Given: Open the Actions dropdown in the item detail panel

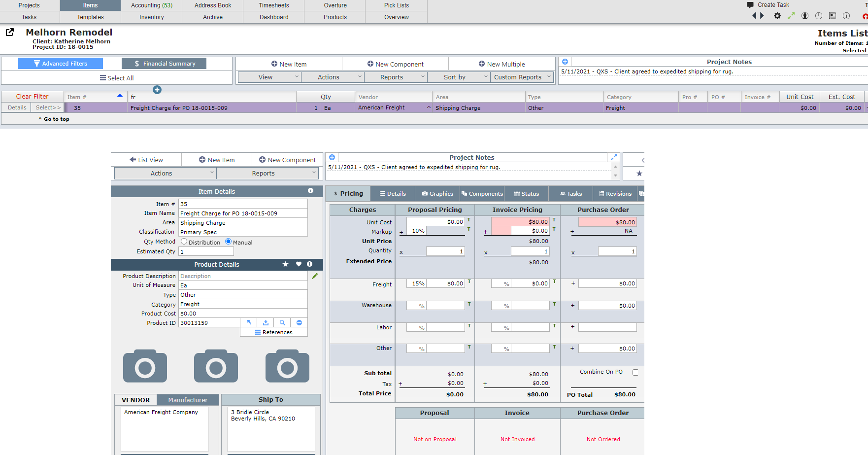Looking at the screenshot, I should [x=166, y=173].
